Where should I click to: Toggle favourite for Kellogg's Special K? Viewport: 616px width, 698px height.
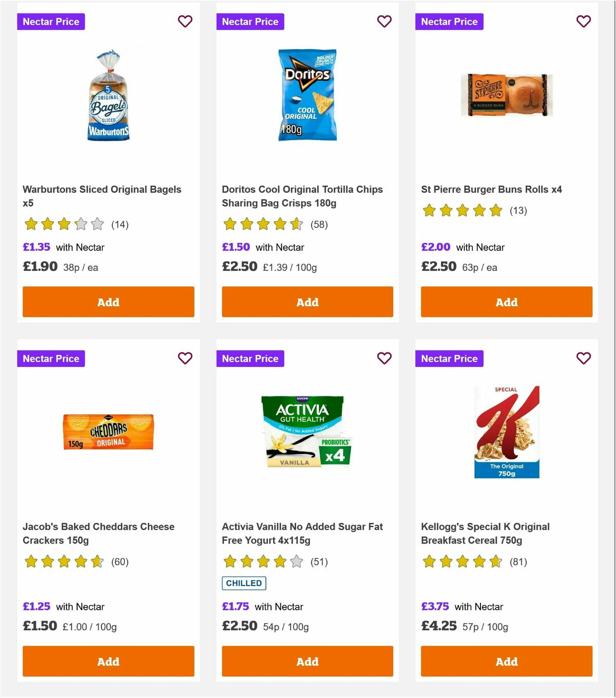583,358
